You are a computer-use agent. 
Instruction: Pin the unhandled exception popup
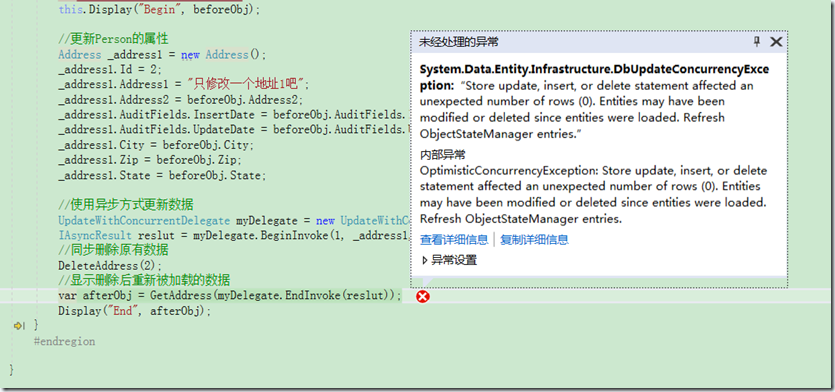[x=757, y=42]
